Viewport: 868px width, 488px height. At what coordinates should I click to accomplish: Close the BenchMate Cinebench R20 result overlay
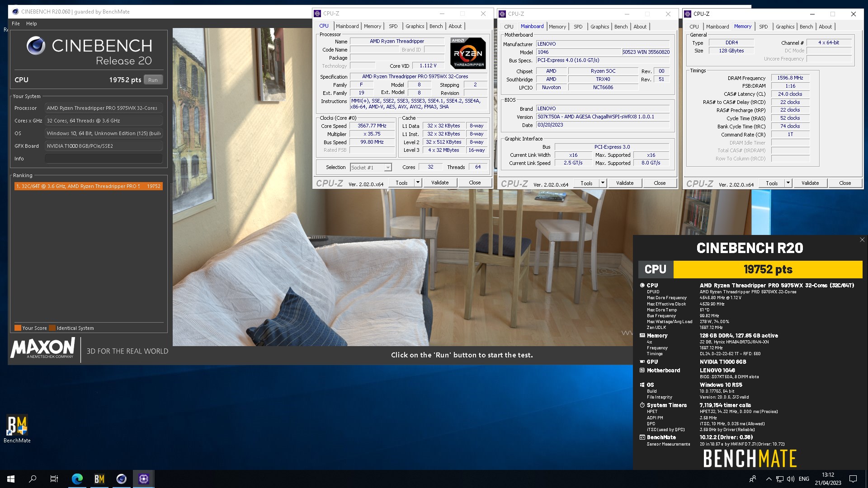click(862, 240)
